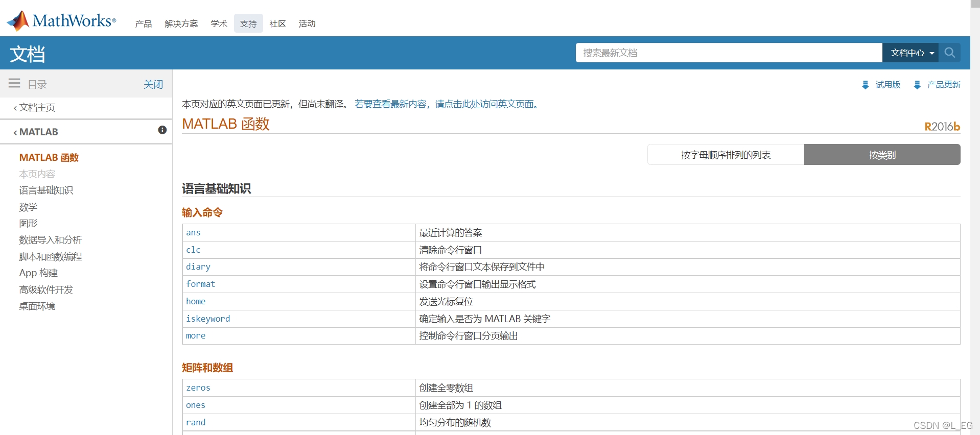The height and width of the screenshot is (435, 980).
Task: Open the 学术 menu
Action: 219,23
